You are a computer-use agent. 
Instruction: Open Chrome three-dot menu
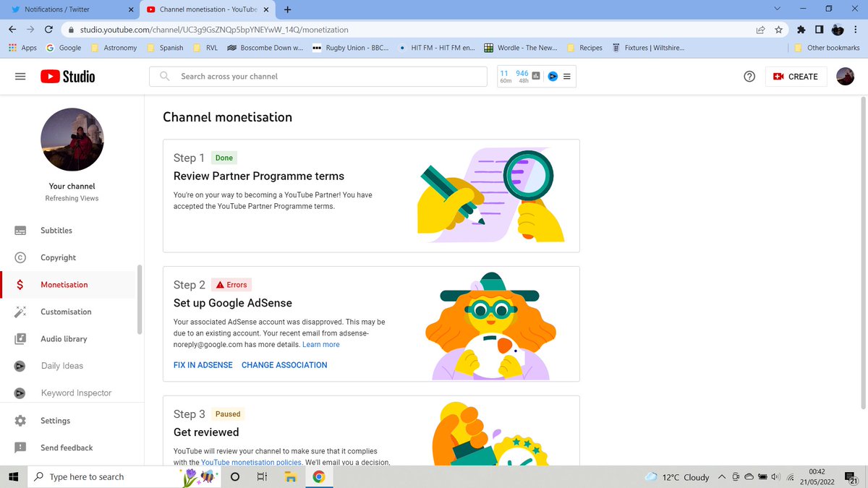pos(855,30)
